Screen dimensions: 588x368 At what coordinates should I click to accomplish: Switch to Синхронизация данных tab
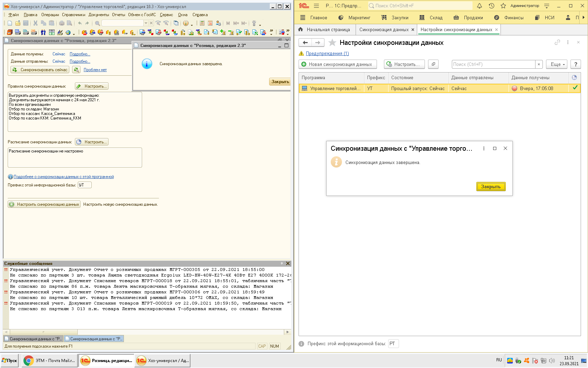point(384,30)
